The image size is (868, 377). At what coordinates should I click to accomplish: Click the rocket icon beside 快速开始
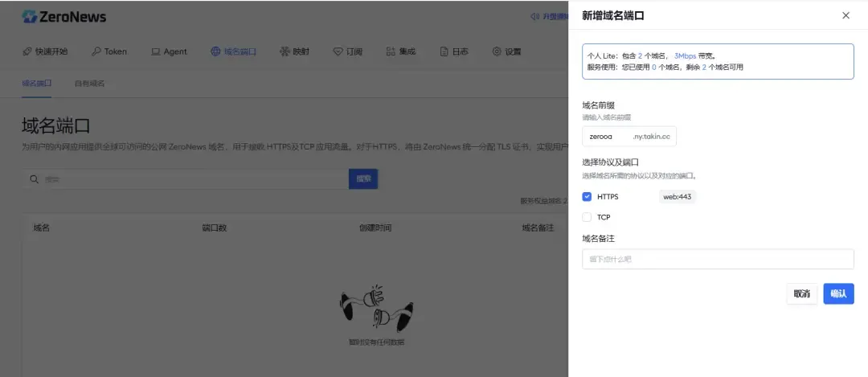(27, 51)
